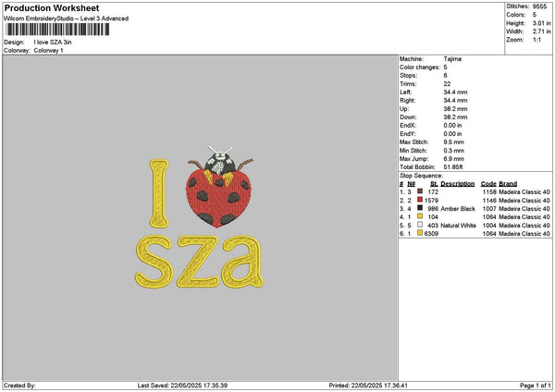Click the Page 1 of 1 indicator
Image resolution: width=555 pixels, height=392 pixels.
click(x=536, y=386)
